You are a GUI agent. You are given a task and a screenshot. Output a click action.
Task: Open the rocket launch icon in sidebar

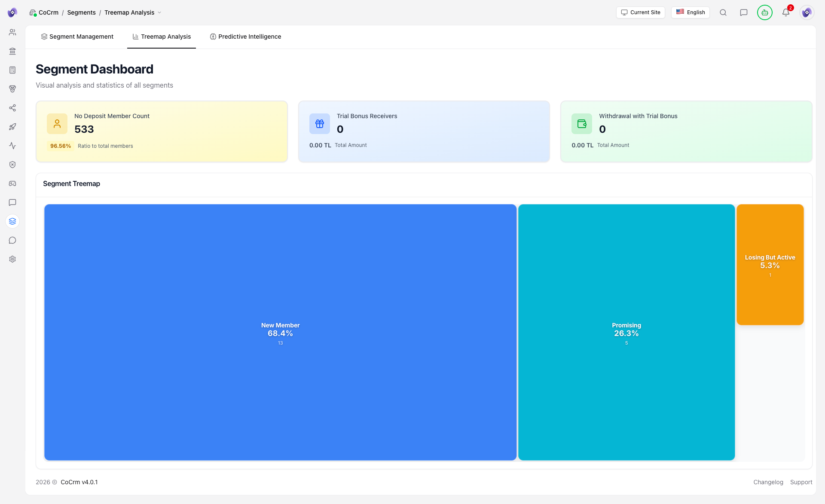tap(12, 126)
